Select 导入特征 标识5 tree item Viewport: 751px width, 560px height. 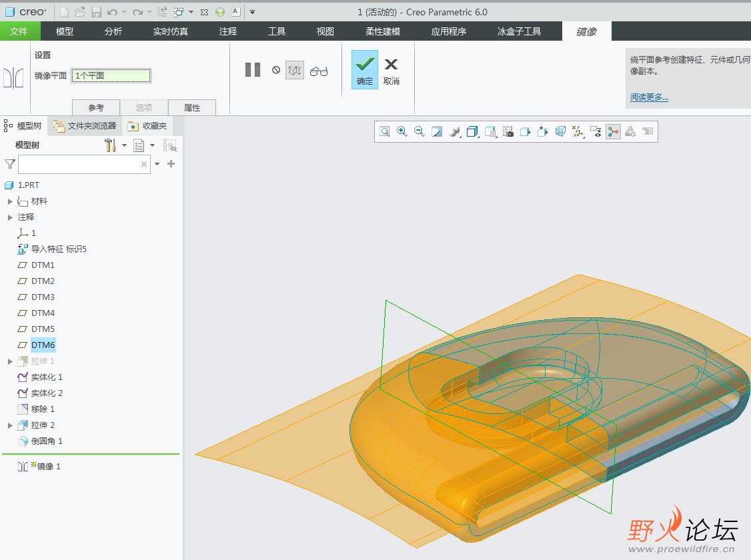tap(59, 249)
